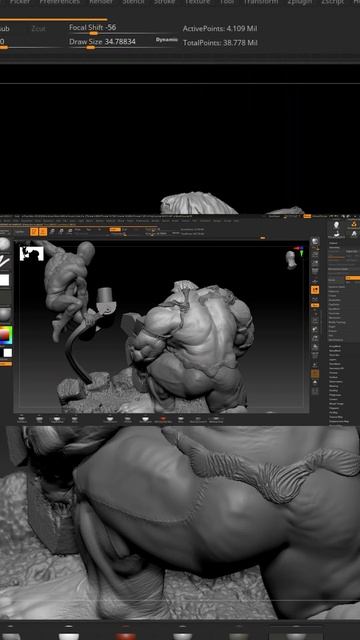Click the white silhouette thumbnail in canvas corner
Image resolution: width=360 pixels, height=640 pixels.
pyautogui.click(x=31, y=253)
